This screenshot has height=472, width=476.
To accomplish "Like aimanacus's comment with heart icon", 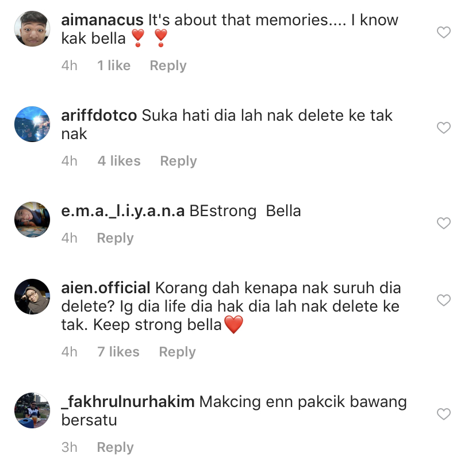I will click(x=443, y=32).
